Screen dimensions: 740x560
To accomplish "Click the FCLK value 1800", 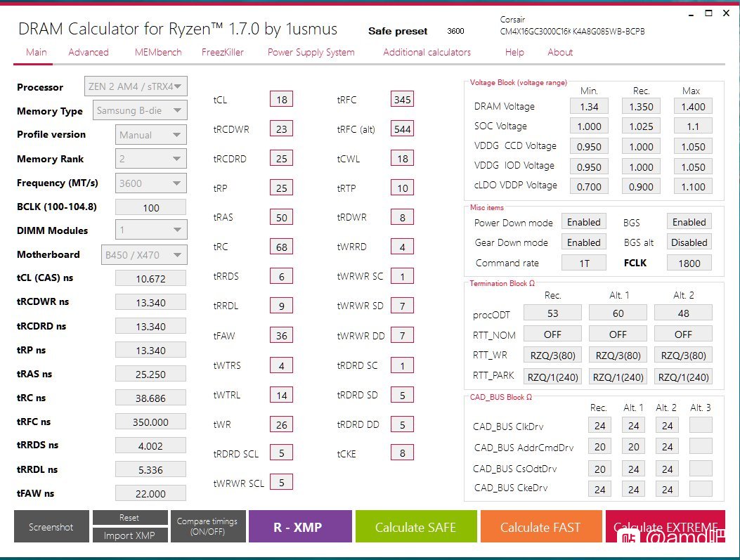I will click(x=689, y=263).
